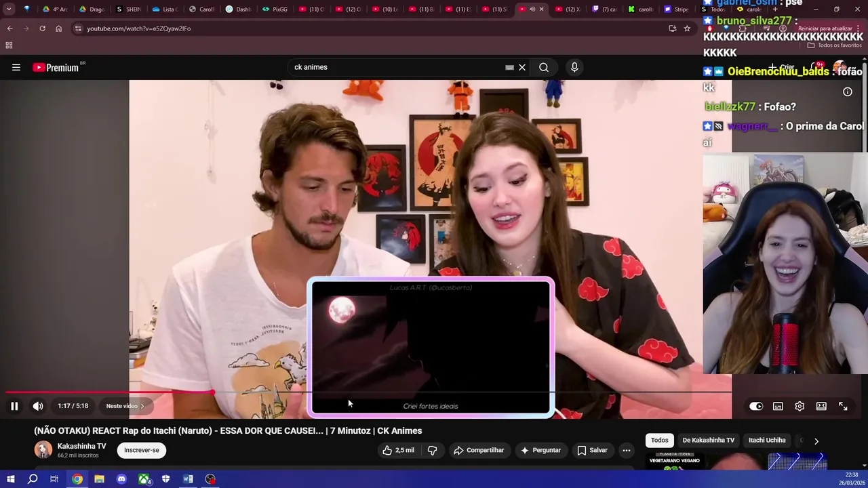Start voice search with the microphone
The image size is (868, 488).
[574, 67]
